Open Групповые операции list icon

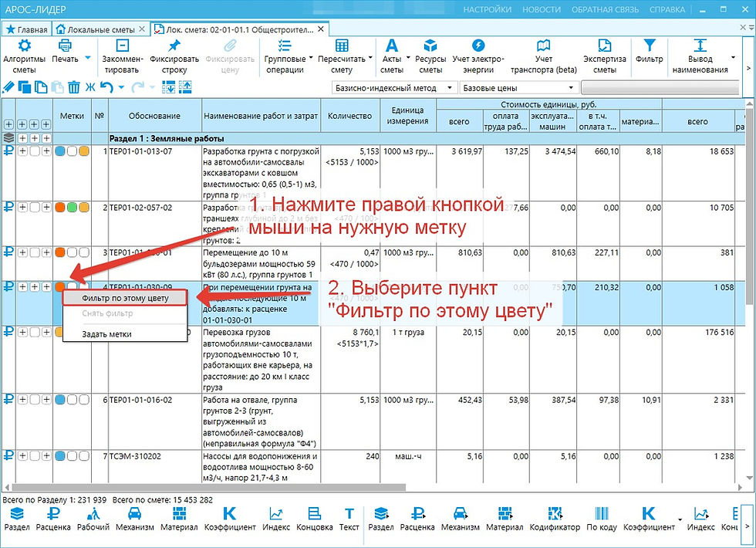click(285, 46)
